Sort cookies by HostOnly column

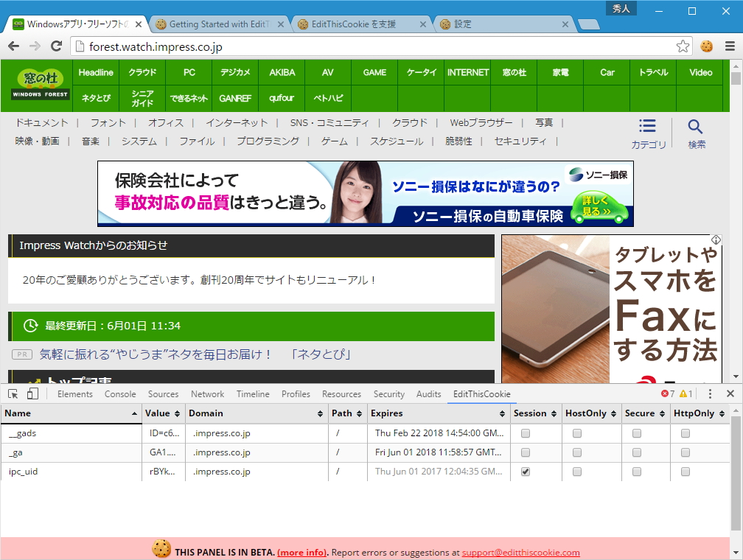(591, 413)
